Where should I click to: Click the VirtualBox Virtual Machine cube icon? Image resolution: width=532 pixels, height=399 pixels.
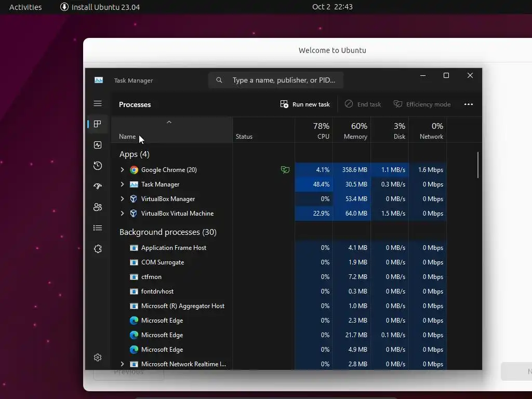[134, 214]
